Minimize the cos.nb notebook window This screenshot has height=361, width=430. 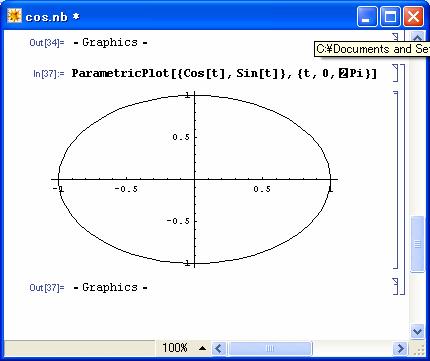coord(366,16)
